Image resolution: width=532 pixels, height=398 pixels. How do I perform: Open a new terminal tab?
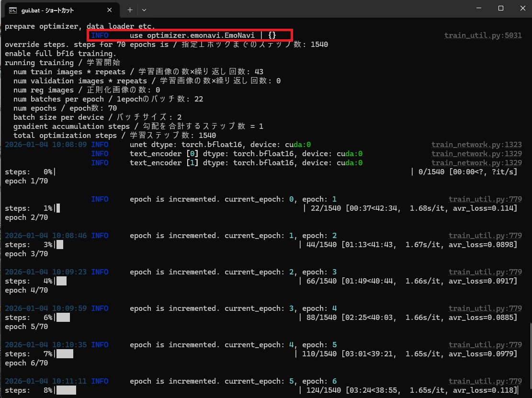click(x=130, y=10)
